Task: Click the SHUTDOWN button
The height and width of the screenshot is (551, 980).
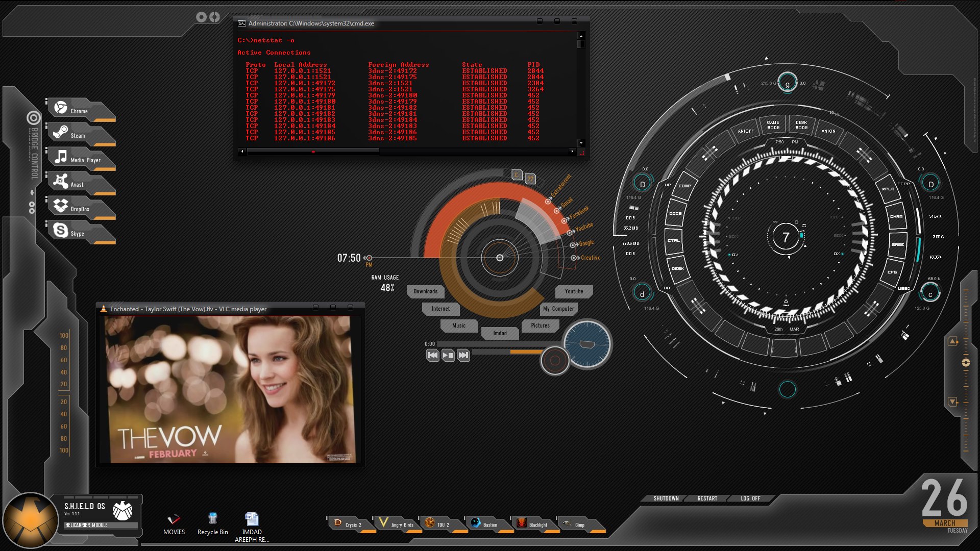Action: [x=666, y=498]
